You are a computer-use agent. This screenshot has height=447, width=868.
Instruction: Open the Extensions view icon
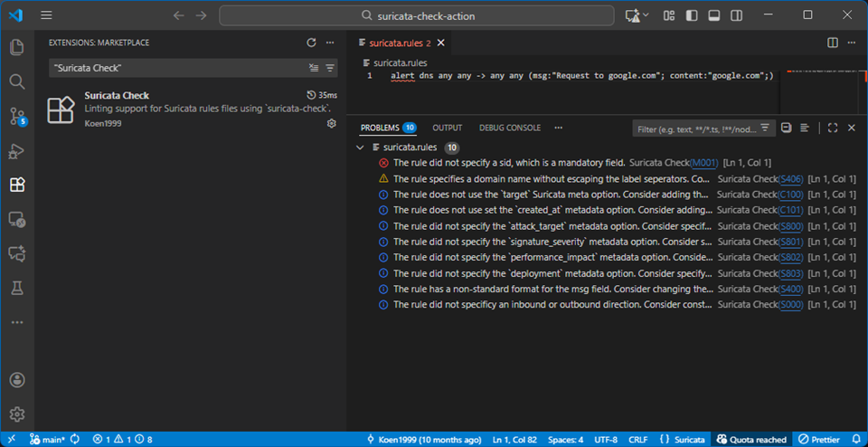point(17,185)
